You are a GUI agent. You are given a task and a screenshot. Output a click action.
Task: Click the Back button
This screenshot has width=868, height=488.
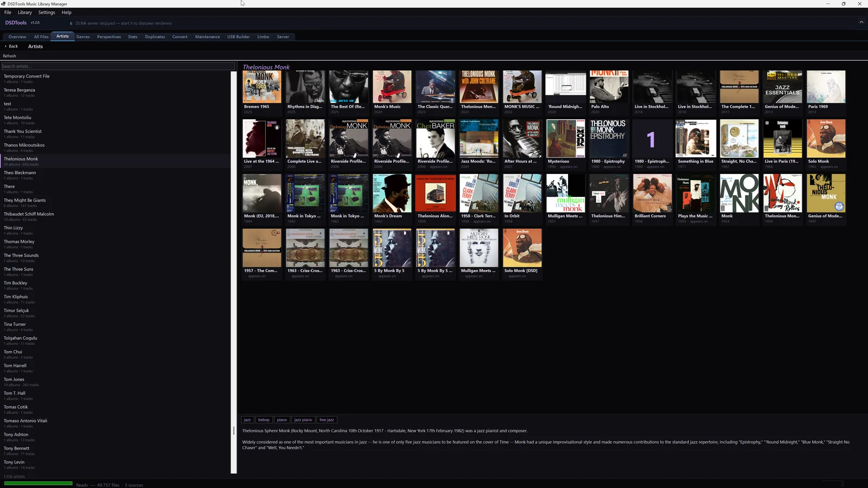[x=11, y=46]
